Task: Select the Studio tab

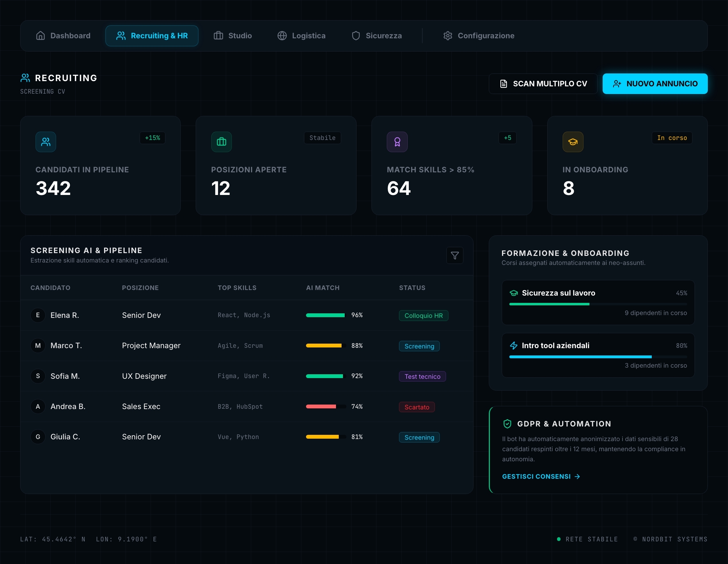Action: tap(233, 36)
